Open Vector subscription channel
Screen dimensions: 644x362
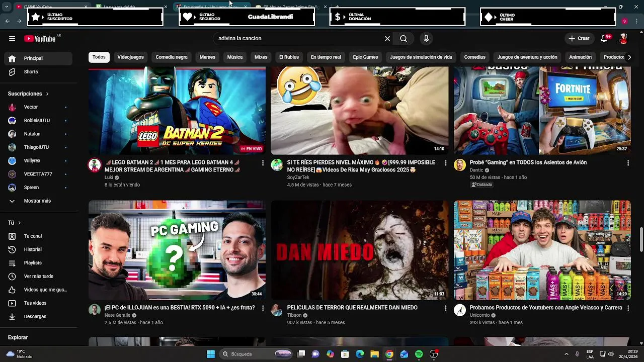click(x=38, y=107)
